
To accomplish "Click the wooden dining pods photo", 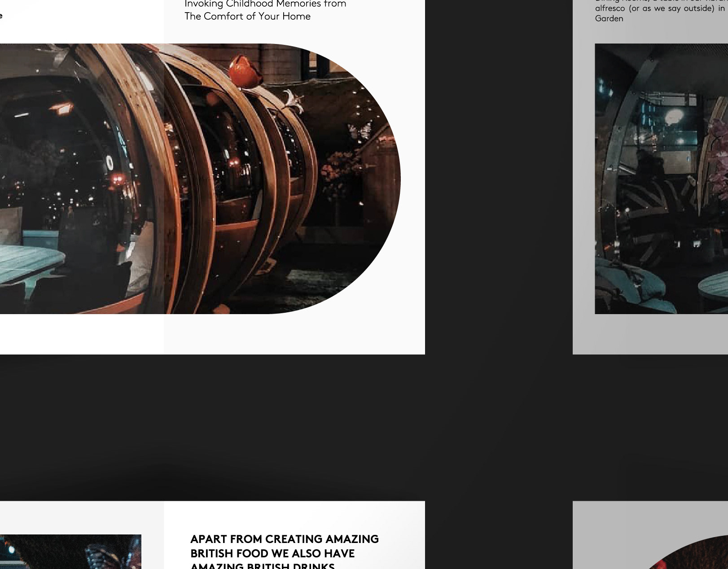I will (x=200, y=179).
